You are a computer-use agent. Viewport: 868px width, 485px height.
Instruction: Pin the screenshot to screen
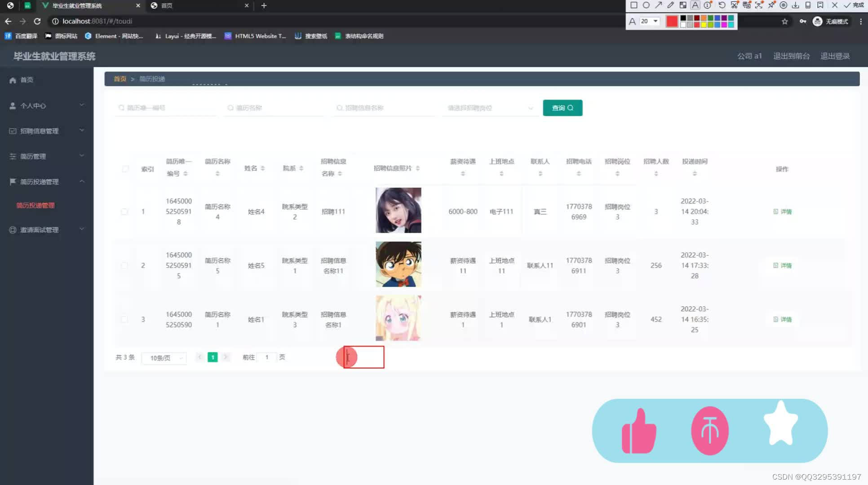[x=771, y=5]
